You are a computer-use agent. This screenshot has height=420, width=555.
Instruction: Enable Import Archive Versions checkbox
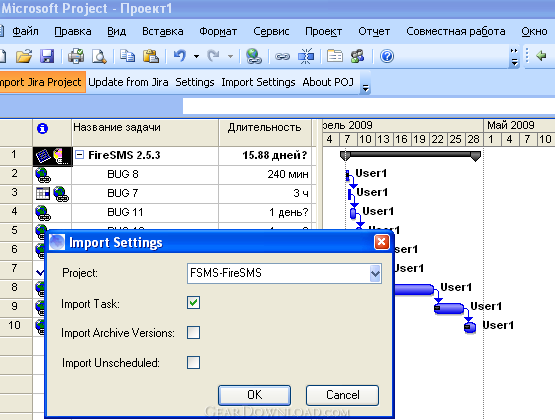193,333
